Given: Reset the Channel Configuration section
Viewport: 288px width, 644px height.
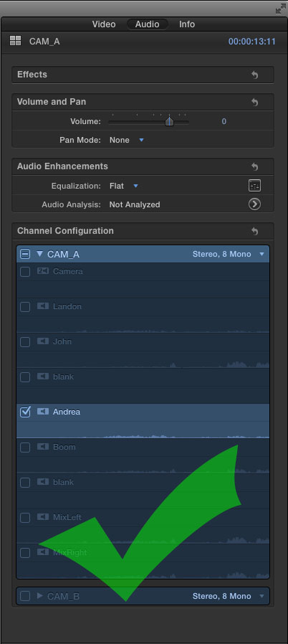Looking at the screenshot, I should (255, 231).
